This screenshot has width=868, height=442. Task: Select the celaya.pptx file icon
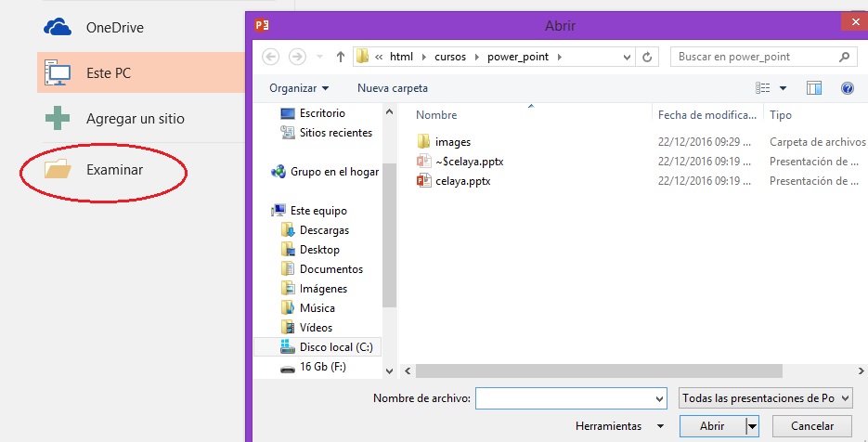click(x=424, y=181)
